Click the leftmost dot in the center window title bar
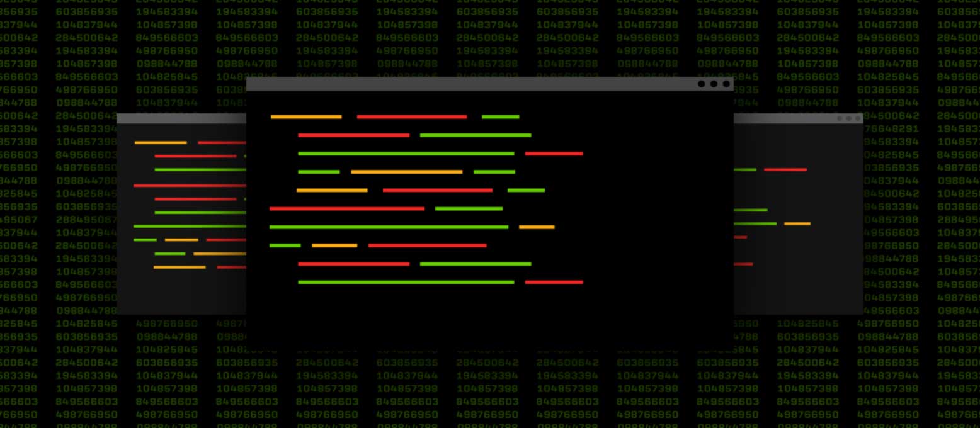980x428 pixels. (x=701, y=84)
